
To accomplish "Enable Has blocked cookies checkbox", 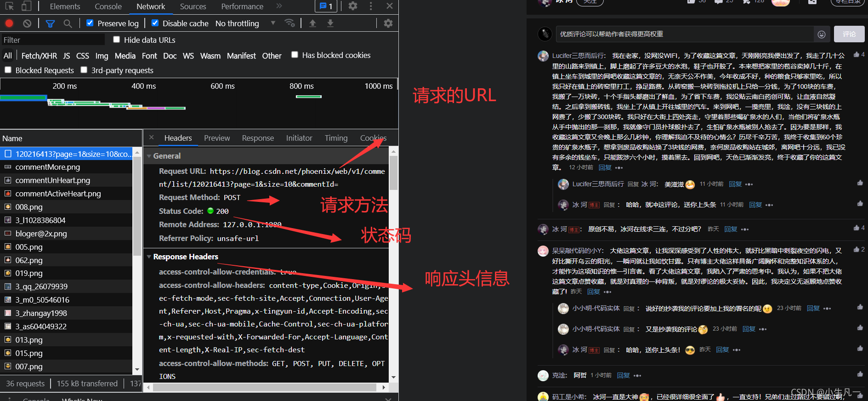I will coord(295,55).
